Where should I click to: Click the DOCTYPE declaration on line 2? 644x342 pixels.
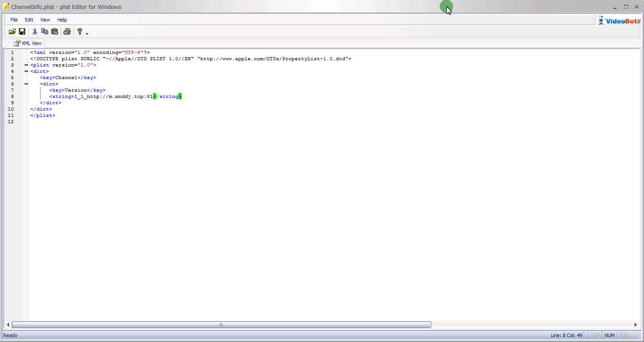[191, 59]
